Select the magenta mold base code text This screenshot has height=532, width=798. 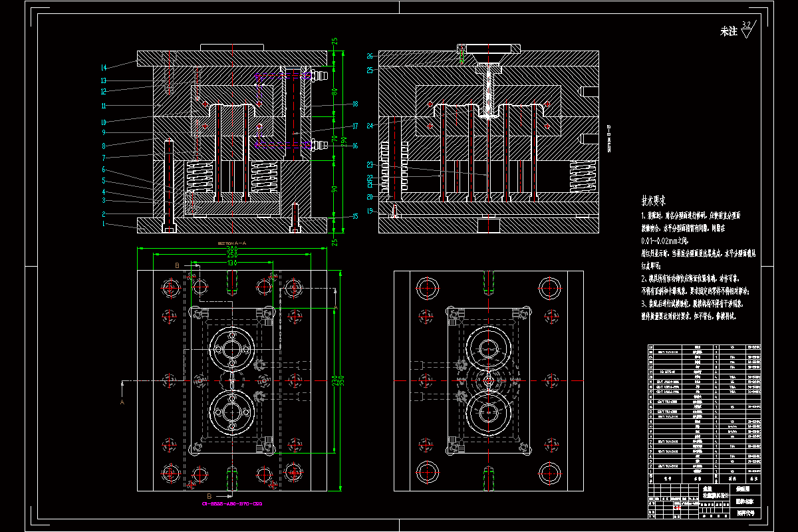(x=232, y=504)
